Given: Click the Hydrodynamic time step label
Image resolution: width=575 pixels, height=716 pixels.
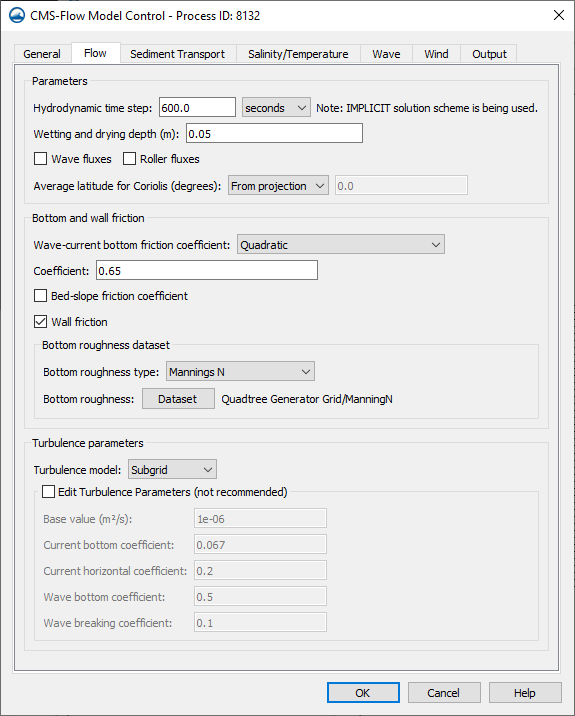Looking at the screenshot, I should (x=93, y=108).
